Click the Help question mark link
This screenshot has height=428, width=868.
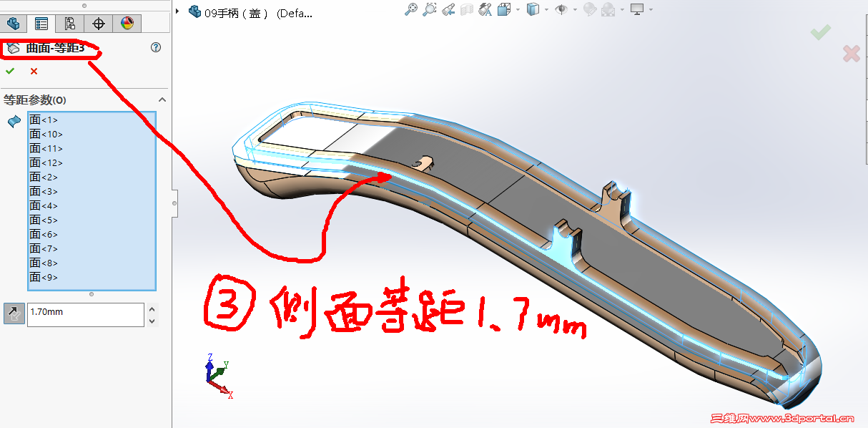(x=155, y=47)
